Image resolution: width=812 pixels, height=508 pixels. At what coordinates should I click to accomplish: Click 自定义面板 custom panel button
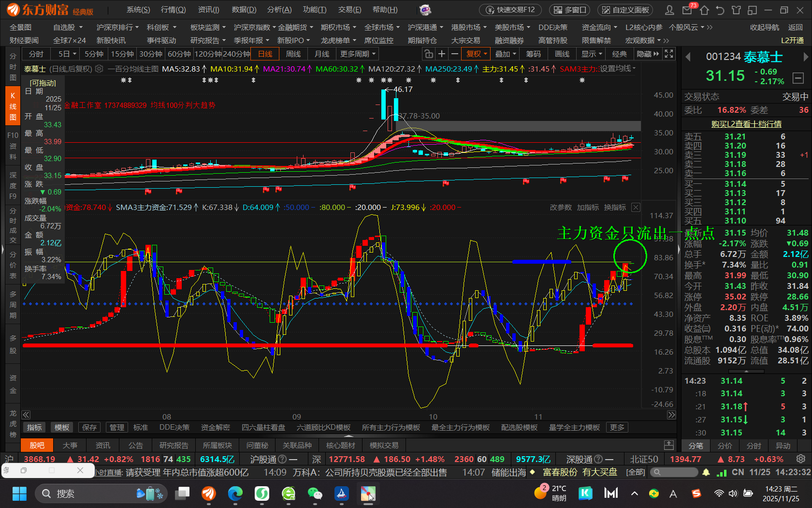(625, 10)
